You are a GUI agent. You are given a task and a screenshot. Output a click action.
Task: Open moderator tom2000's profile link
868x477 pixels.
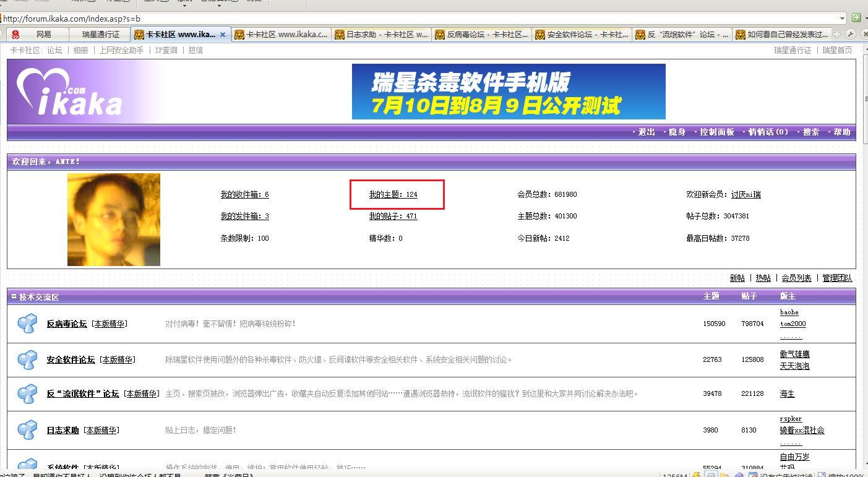click(x=793, y=324)
